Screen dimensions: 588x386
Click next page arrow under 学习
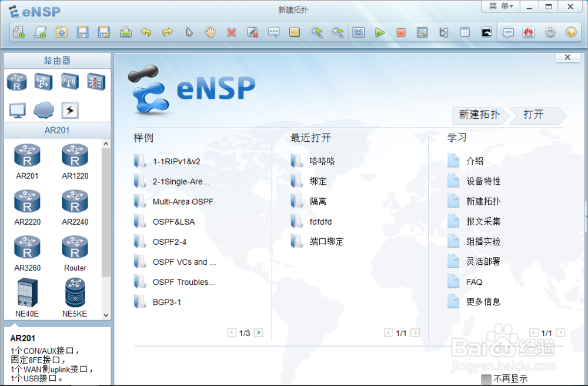coord(560,332)
